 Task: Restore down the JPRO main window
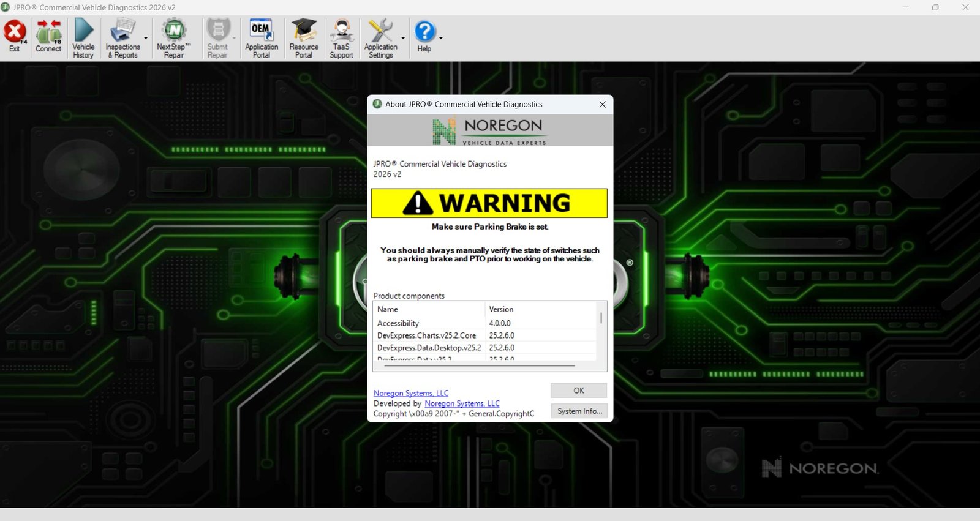(x=935, y=7)
